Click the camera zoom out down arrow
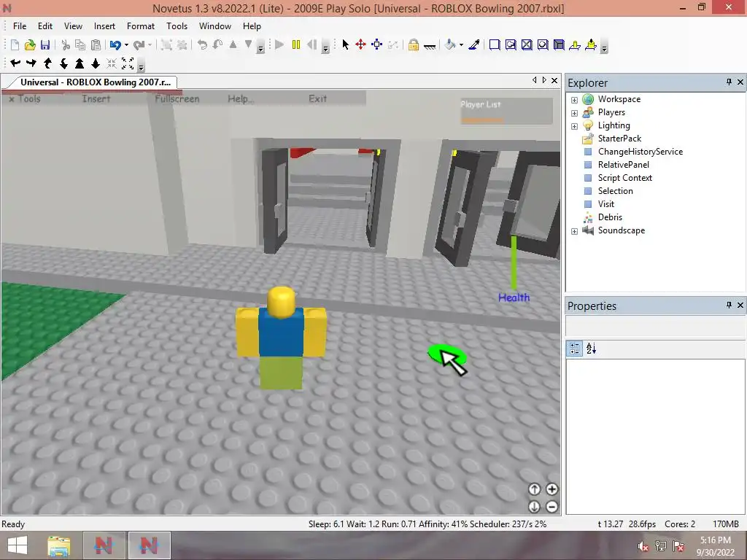The image size is (747, 560). pyautogui.click(x=96, y=63)
